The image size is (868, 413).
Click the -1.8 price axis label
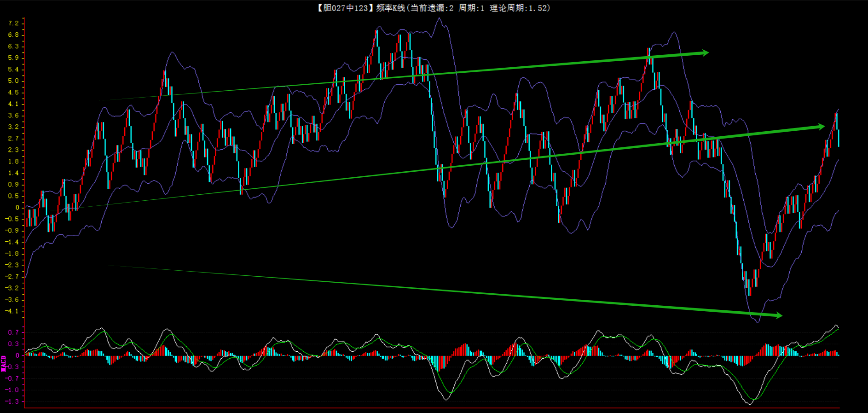coord(12,254)
